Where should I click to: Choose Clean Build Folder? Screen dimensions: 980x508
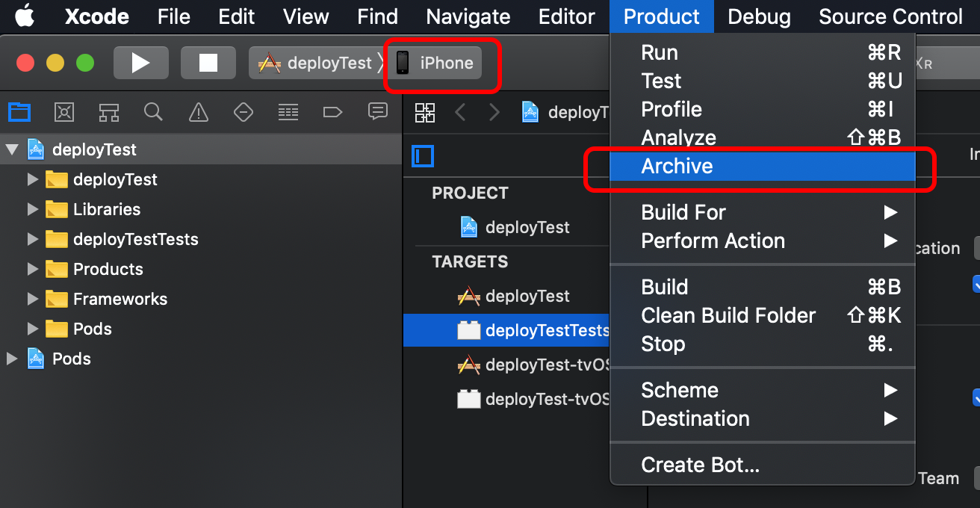[x=763, y=315]
